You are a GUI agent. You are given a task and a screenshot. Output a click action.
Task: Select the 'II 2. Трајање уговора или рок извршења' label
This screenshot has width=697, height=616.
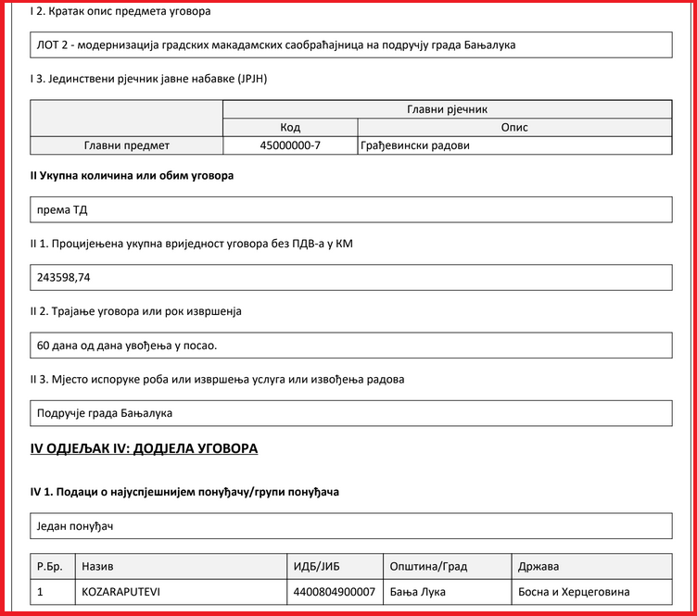(136, 311)
